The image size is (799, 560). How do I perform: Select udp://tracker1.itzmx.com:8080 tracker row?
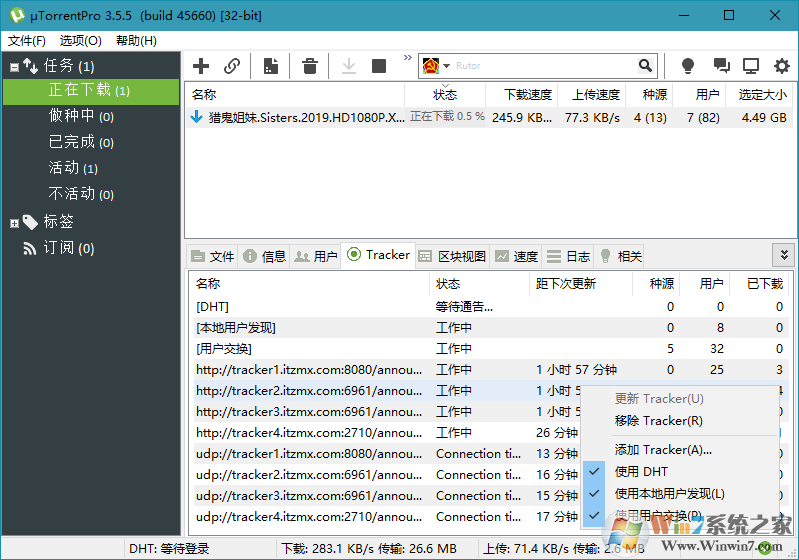coord(385,454)
